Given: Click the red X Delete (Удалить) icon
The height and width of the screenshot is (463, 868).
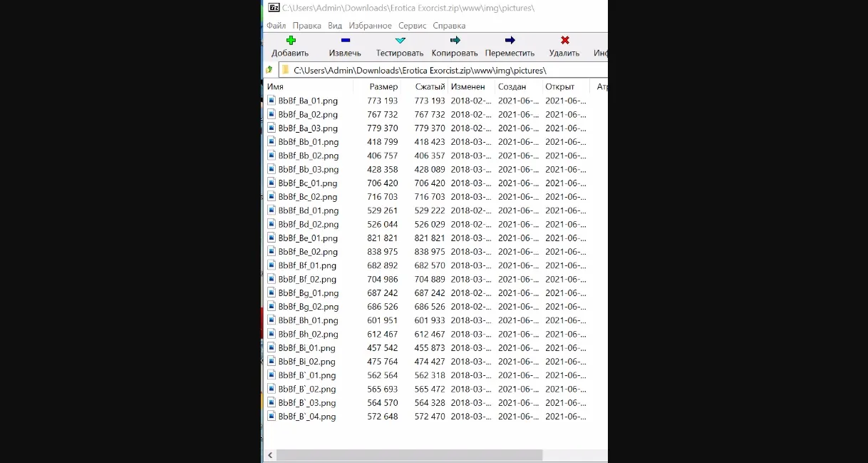Looking at the screenshot, I should click(564, 41).
